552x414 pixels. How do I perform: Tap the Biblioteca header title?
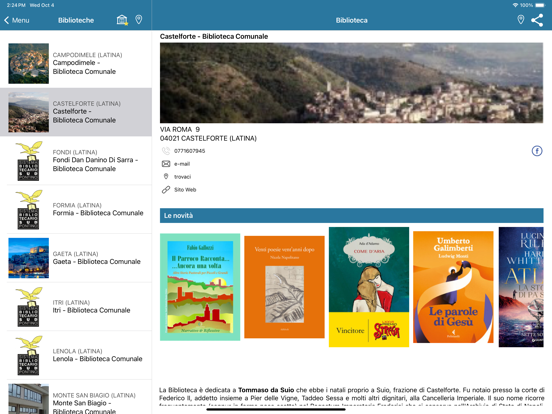click(x=351, y=20)
